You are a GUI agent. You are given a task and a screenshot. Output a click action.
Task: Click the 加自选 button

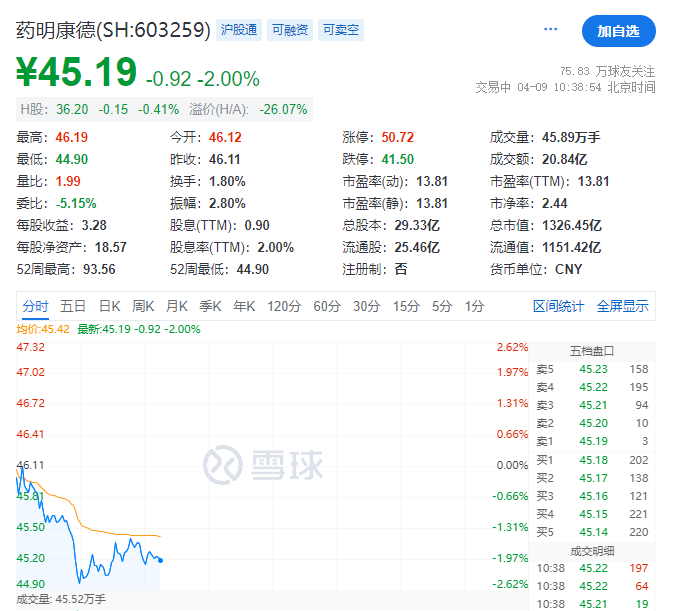pos(618,31)
